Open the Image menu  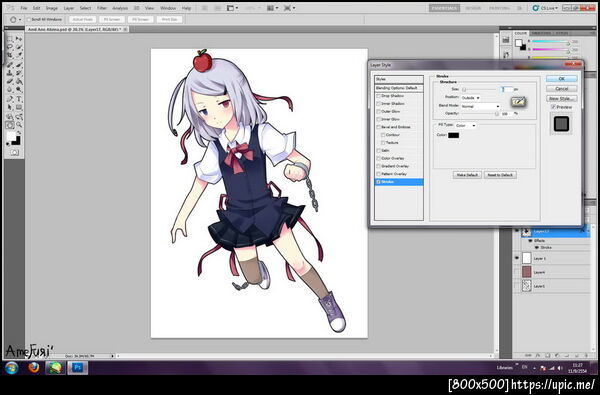(x=52, y=8)
